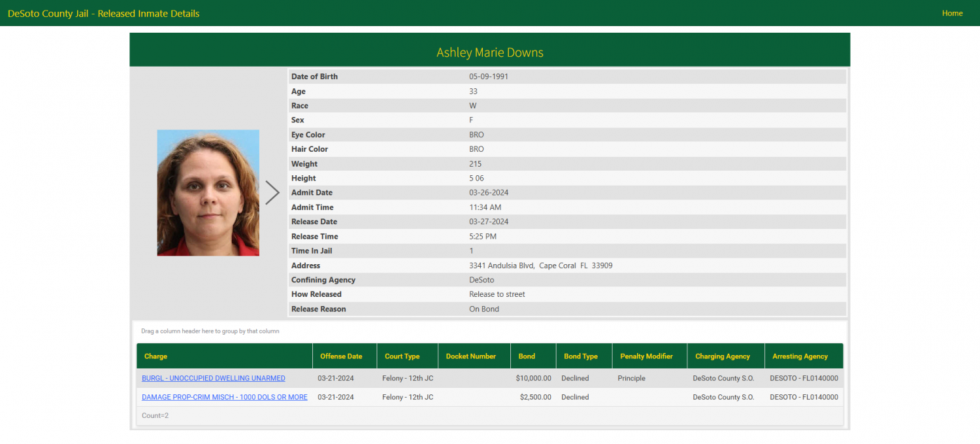This screenshot has width=980, height=444.
Task: Click the arresting agency in the DAMAGE PROP row
Action: click(x=804, y=397)
